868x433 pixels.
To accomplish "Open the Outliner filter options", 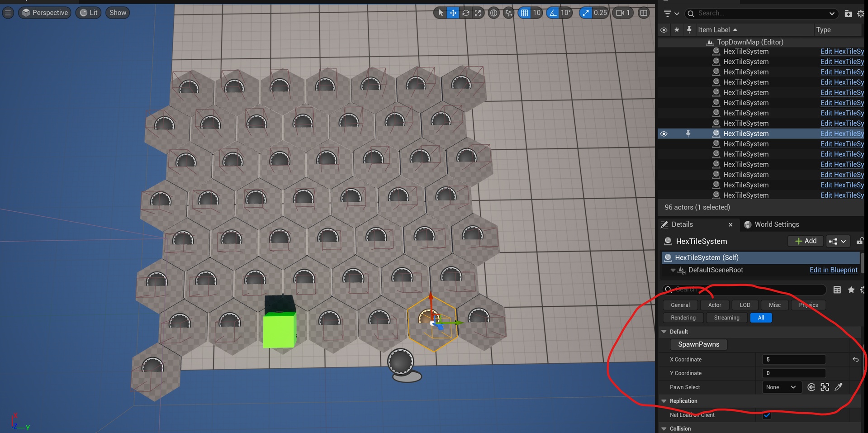I will coord(671,14).
